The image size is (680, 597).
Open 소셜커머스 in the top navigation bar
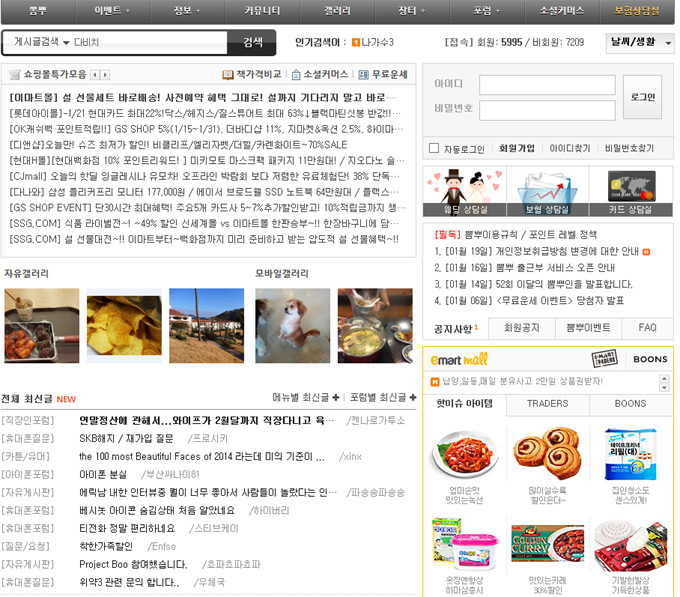point(562,11)
